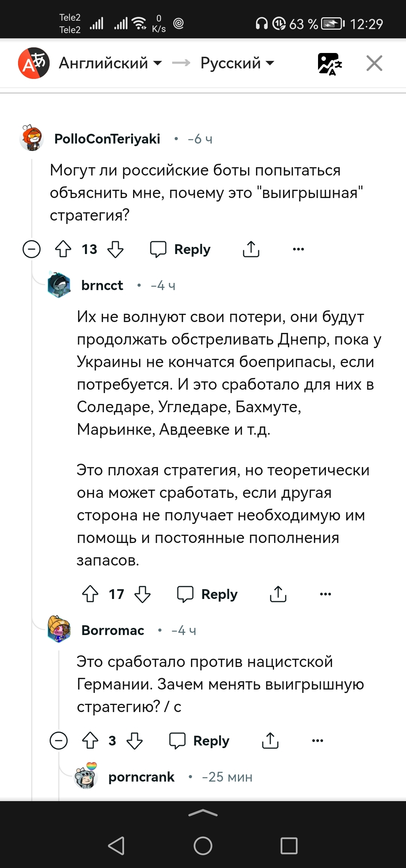Downvote Borromac's comment
Image resolution: width=406 pixels, height=868 pixels.
[x=135, y=741]
